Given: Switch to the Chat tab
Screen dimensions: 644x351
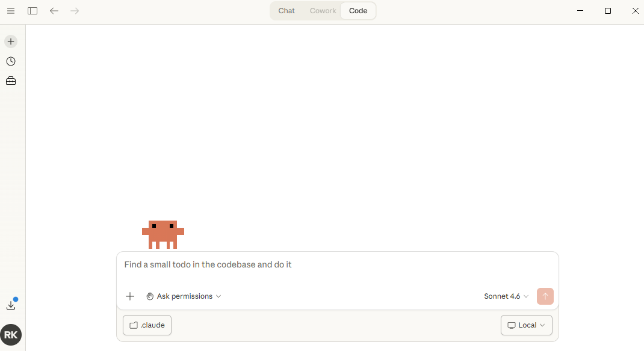Looking at the screenshot, I should pos(286,10).
